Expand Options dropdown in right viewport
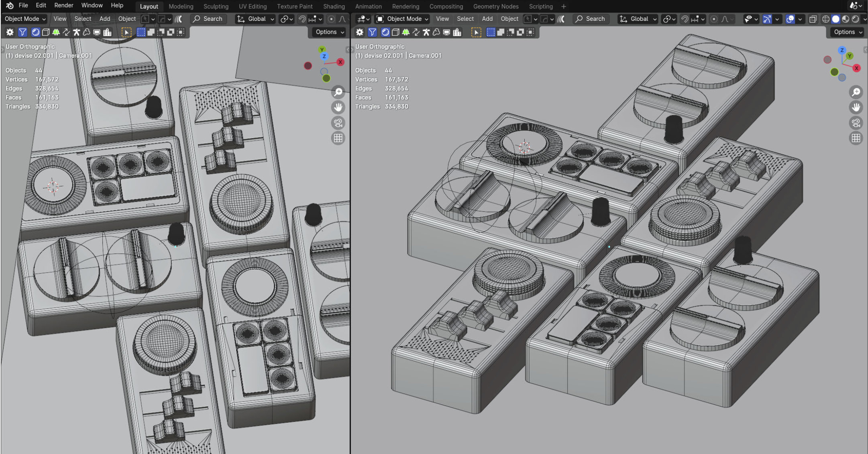The image size is (868, 454). (848, 32)
